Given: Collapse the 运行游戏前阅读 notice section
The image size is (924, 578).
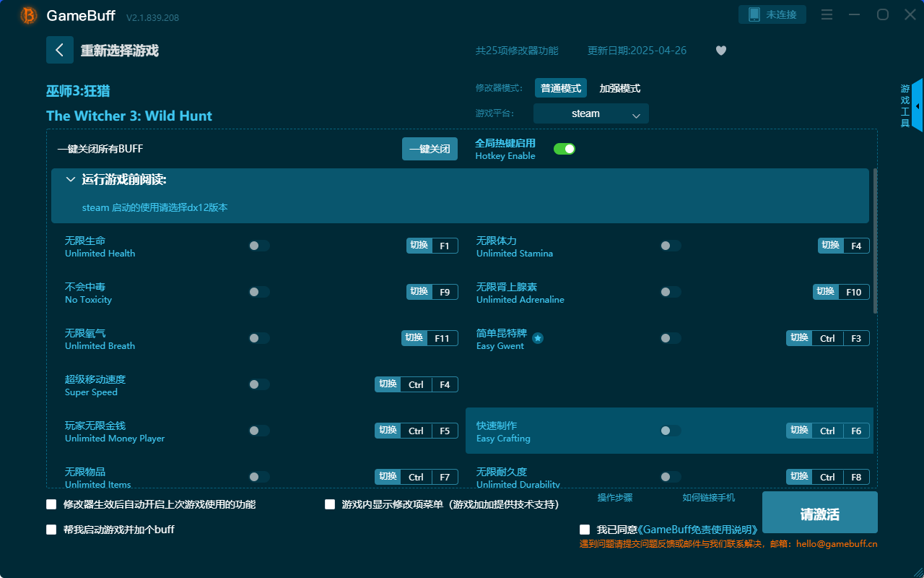Looking at the screenshot, I should [70, 178].
